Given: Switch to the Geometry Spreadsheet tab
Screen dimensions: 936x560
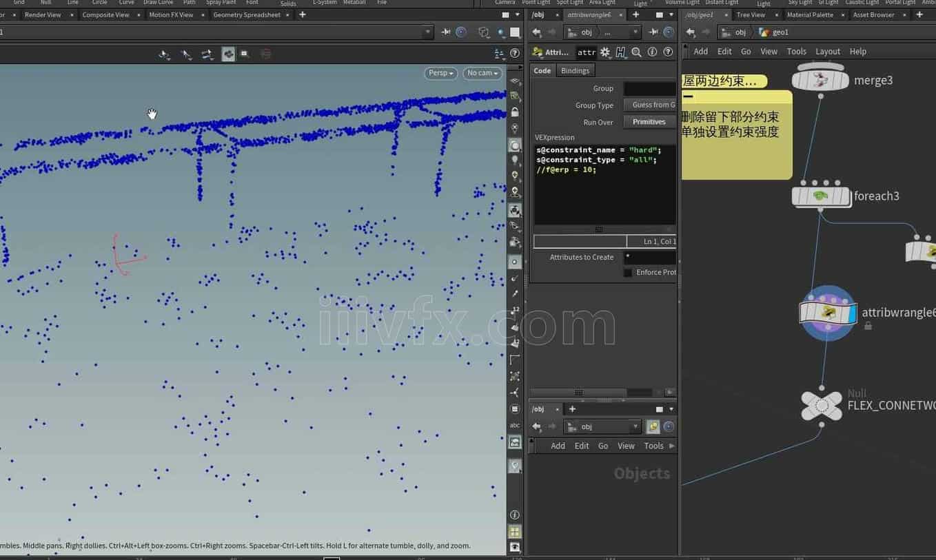Looking at the screenshot, I should [x=247, y=14].
